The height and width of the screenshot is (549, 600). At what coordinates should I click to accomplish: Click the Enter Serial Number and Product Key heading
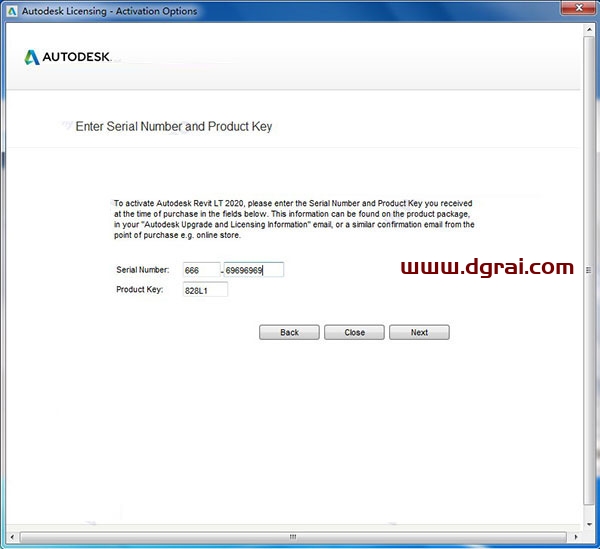tap(174, 127)
